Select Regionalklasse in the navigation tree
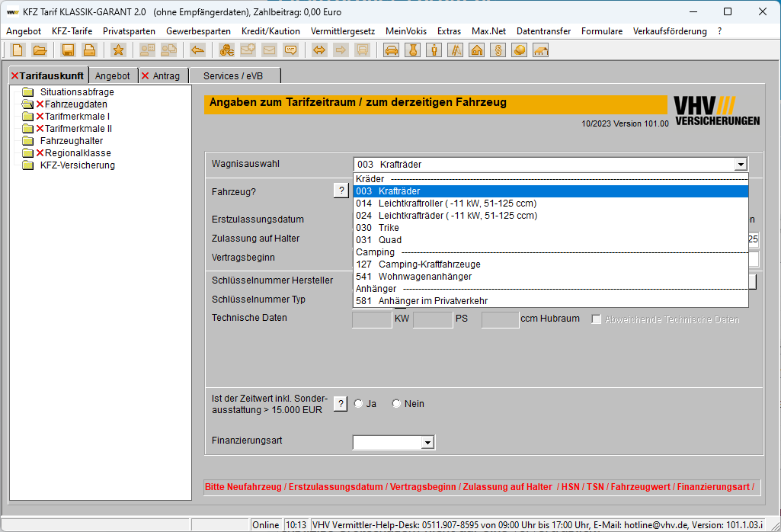Viewport: 781px width, 532px height. coord(78,153)
